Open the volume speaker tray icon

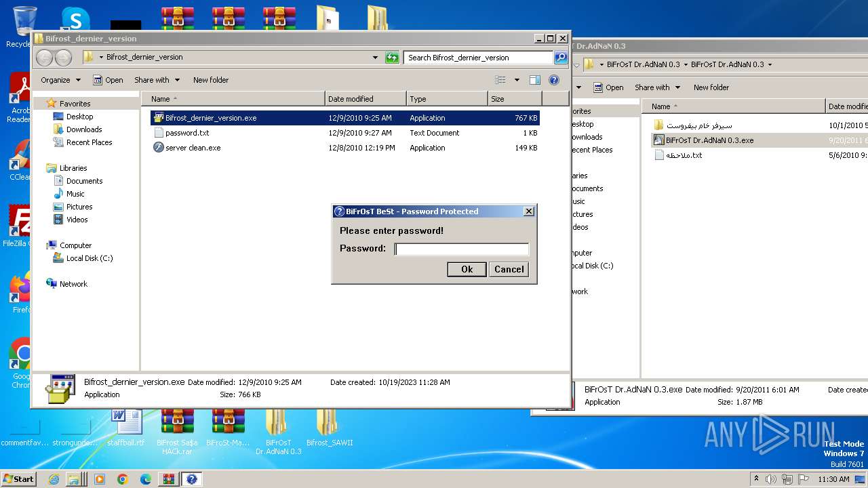click(771, 479)
